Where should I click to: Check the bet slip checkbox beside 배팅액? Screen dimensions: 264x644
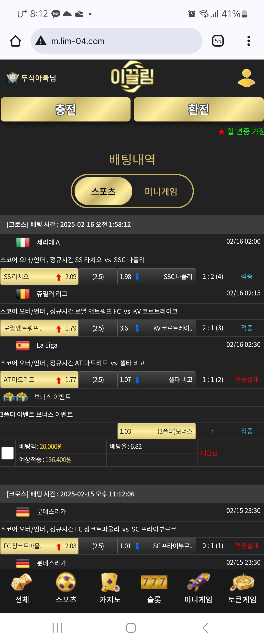point(8,453)
